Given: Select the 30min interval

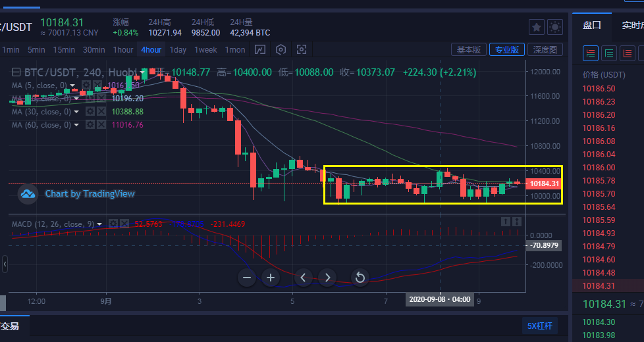Looking at the screenshot, I should tap(94, 49).
